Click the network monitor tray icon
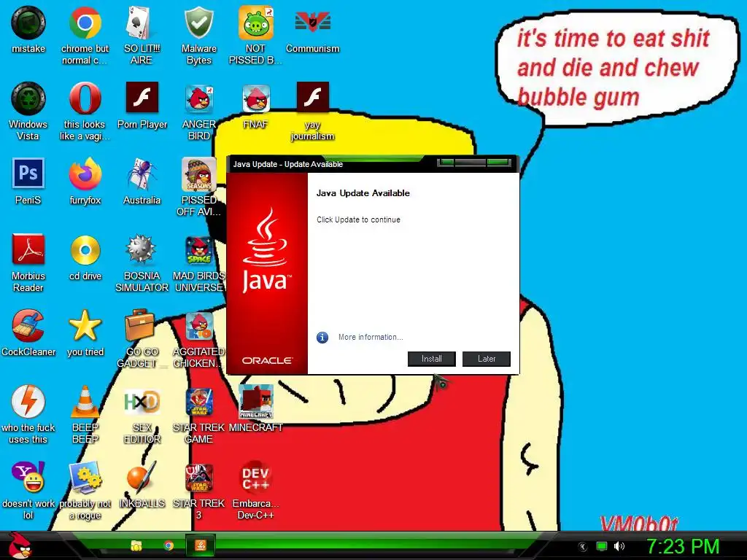 (x=602, y=546)
